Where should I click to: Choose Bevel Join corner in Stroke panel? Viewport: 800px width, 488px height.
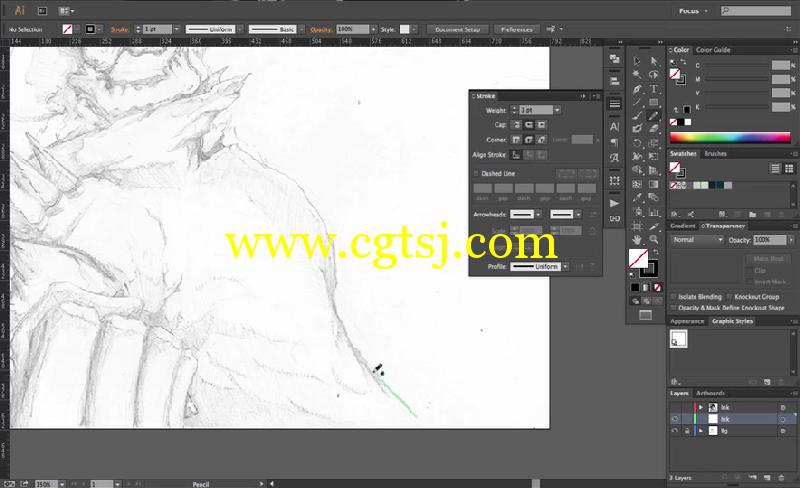click(x=541, y=140)
